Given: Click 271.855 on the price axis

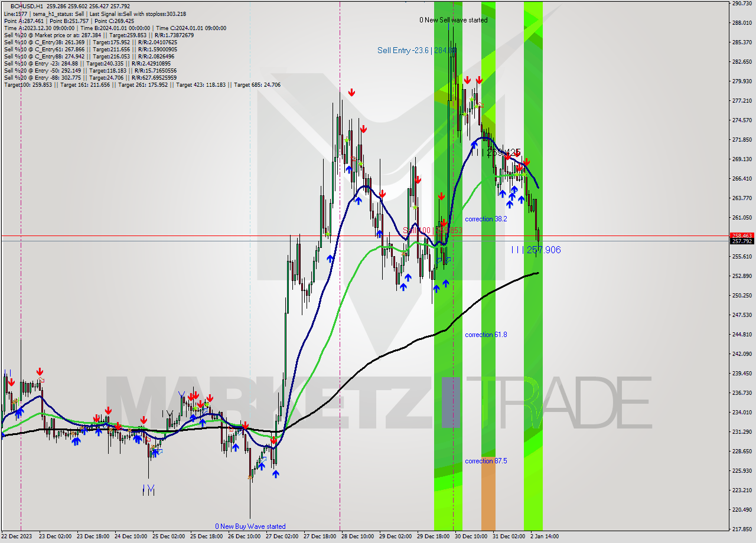Looking at the screenshot, I should click(742, 140).
